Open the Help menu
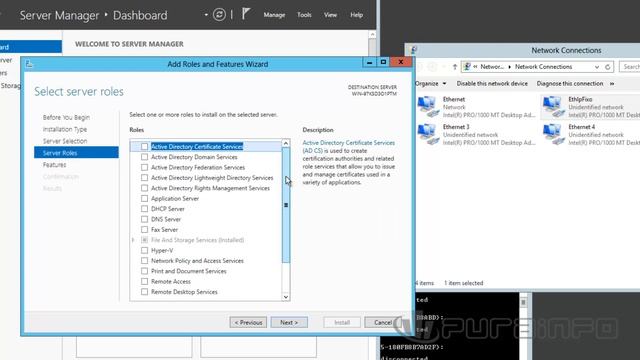Screen dimensions: 640x360 click(356, 15)
